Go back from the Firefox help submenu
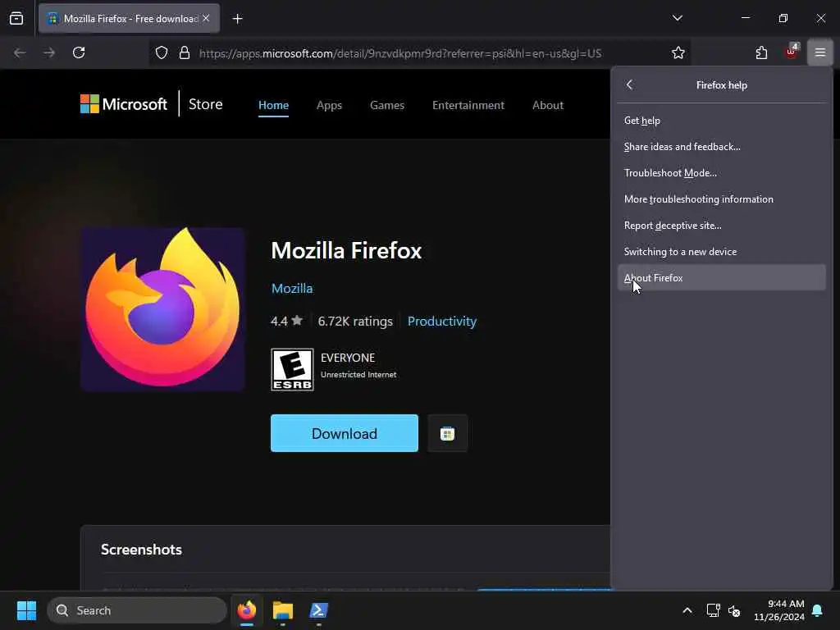Image resolution: width=840 pixels, height=630 pixels. click(629, 84)
